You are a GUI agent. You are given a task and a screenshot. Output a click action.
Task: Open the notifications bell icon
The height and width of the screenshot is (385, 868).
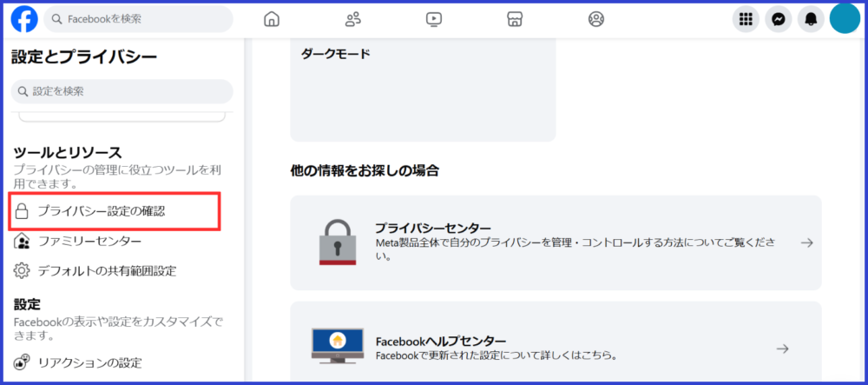click(x=811, y=19)
